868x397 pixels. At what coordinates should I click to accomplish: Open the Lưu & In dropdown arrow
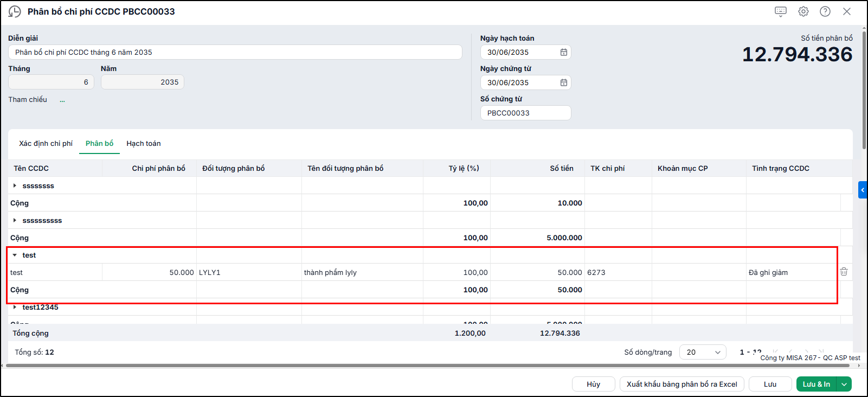844,384
